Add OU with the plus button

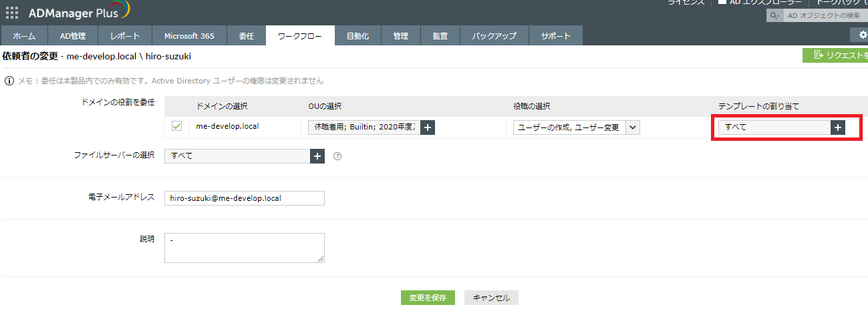(x=428, y=127)
